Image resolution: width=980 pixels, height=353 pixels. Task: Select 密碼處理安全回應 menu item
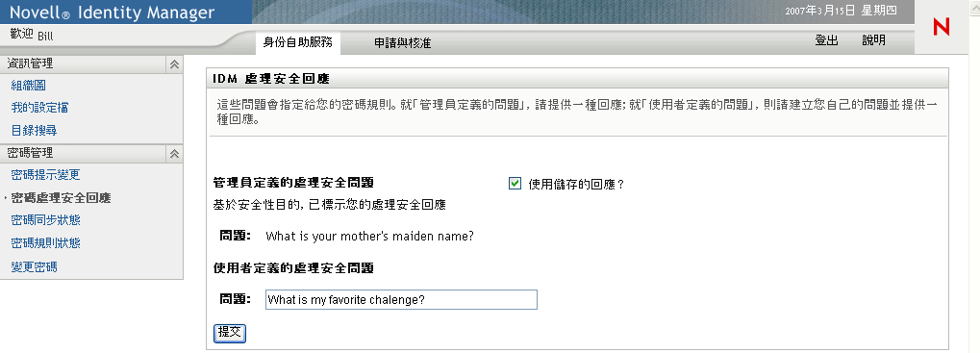[62, 198]
